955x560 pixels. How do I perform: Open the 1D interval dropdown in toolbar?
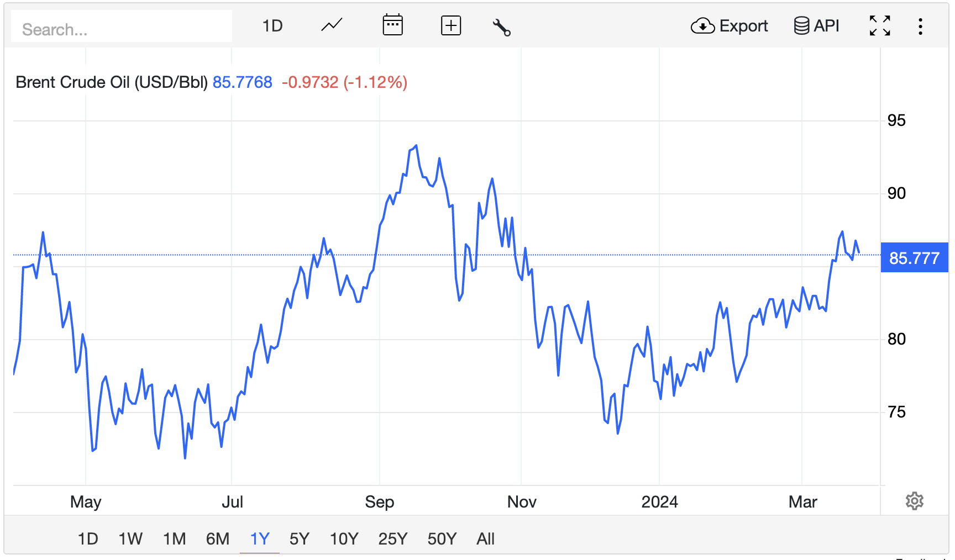(272, 26)
